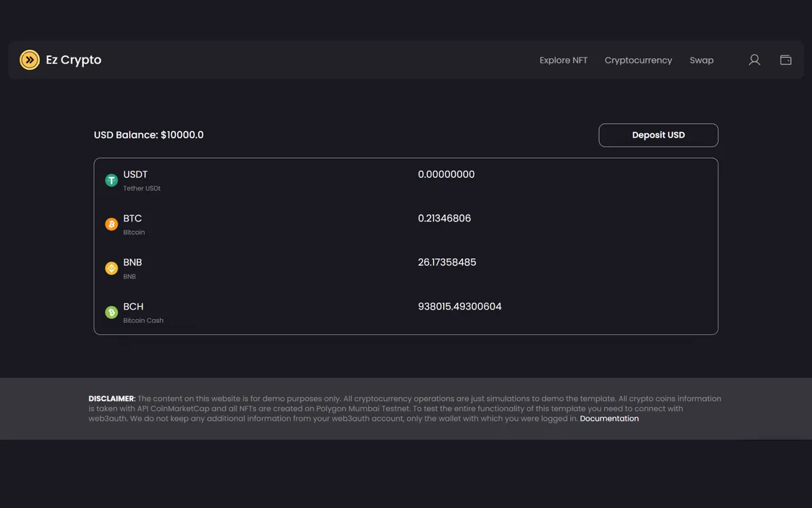The image size is (812, 508).
Task: Click the BCH balance 938015.49300604
Action: [460, 307]
